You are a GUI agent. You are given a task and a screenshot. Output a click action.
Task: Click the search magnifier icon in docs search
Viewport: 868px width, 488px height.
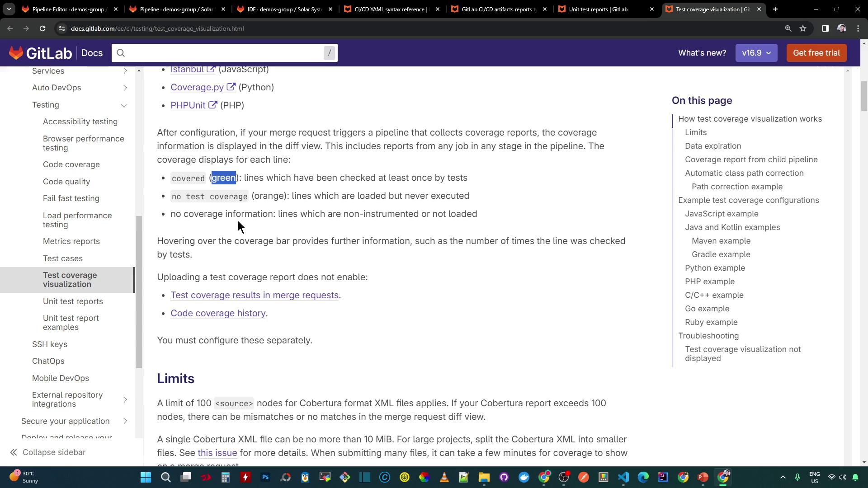click(x=121, y=53)
